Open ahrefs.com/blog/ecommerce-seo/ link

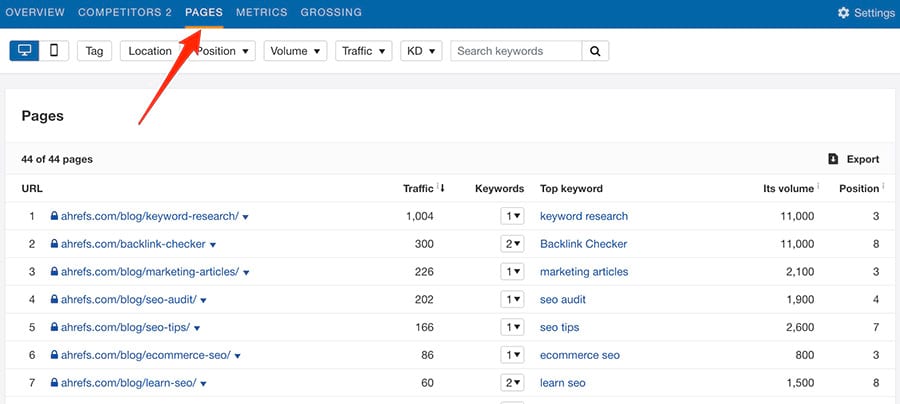click(x=146, y=355)
